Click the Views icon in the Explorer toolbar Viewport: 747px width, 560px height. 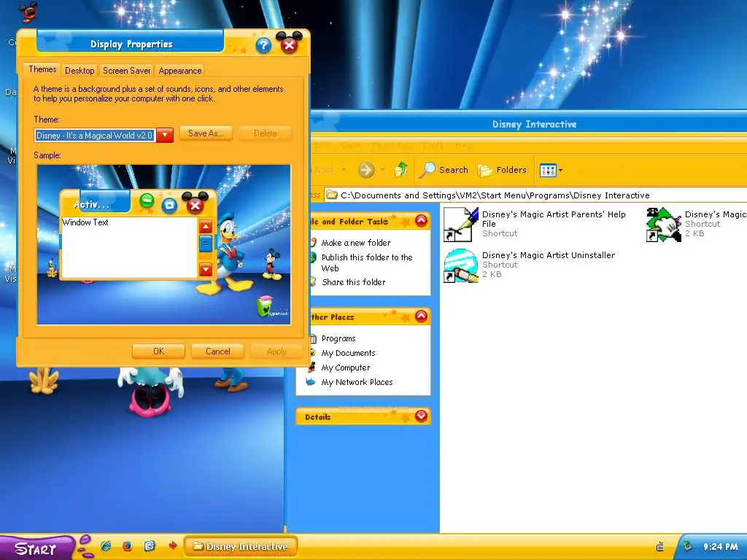point(548,170)
